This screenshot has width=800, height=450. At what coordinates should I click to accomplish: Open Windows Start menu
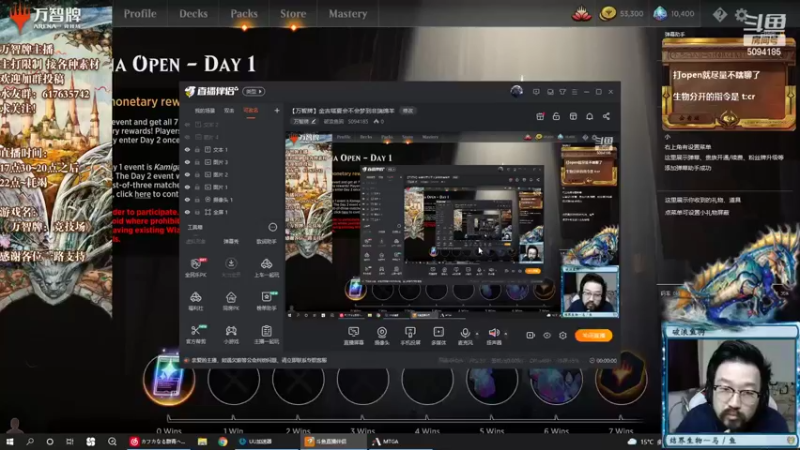pos(10,441)
